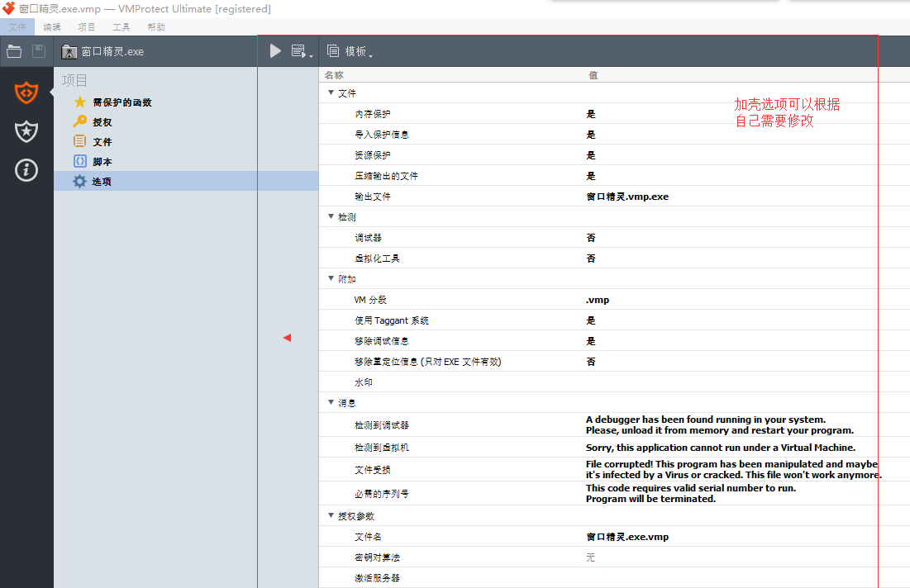Toggle the 导入保护信息 value

tap(591, 135)
